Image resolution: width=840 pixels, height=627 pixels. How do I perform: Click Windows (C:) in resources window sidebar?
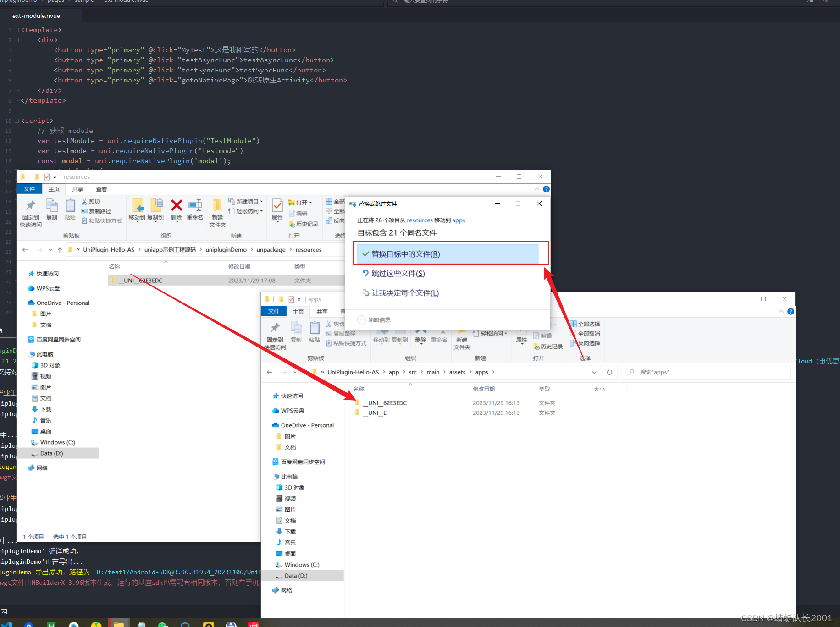click(57, 442)
